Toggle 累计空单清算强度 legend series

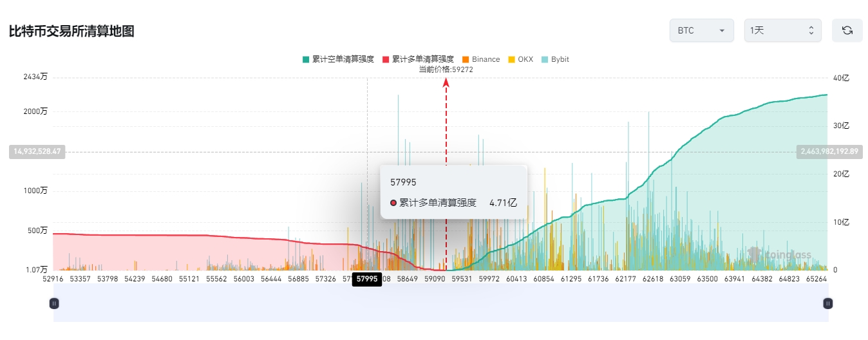338,59
